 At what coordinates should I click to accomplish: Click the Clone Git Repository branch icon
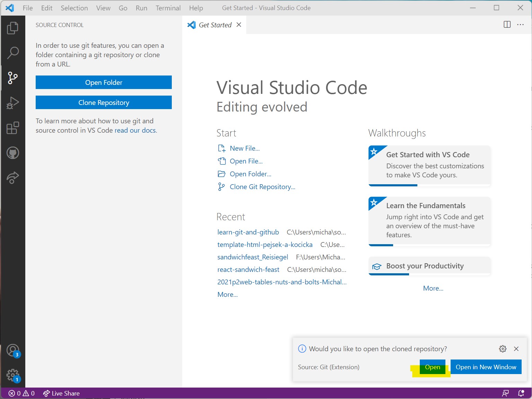click(x=222, y=187)
